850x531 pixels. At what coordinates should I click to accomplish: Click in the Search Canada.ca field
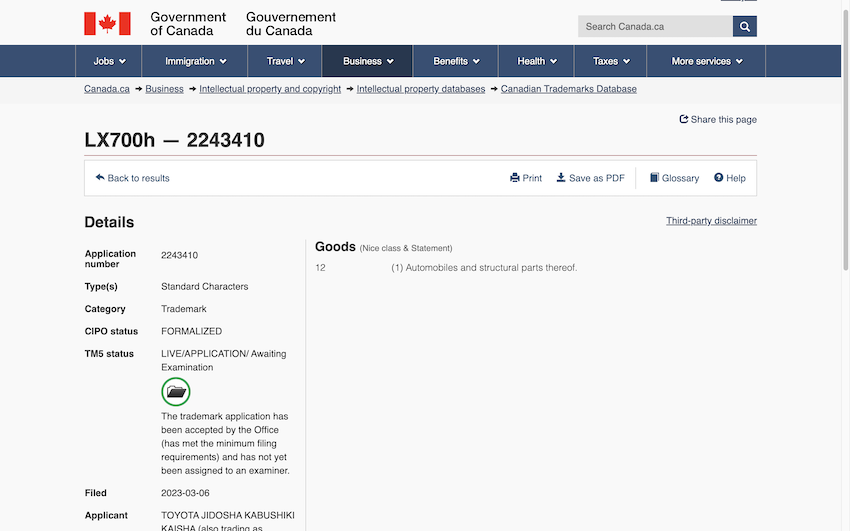[x=654, y=27]
